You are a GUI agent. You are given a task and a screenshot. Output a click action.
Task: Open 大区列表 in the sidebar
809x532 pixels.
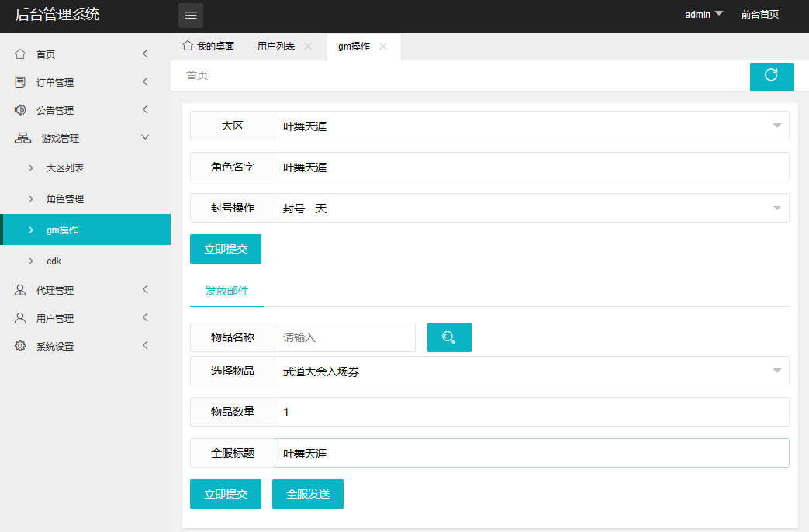(x=65, y=168)
